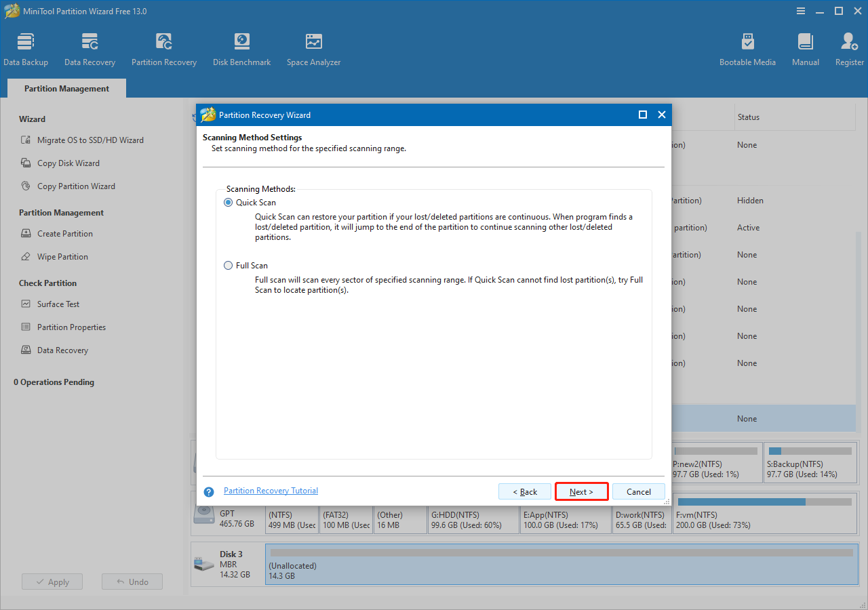Open the Data Recovery tool
This screenshot has width=868, height=610.
pyautogui.click(x=90, y=47)
